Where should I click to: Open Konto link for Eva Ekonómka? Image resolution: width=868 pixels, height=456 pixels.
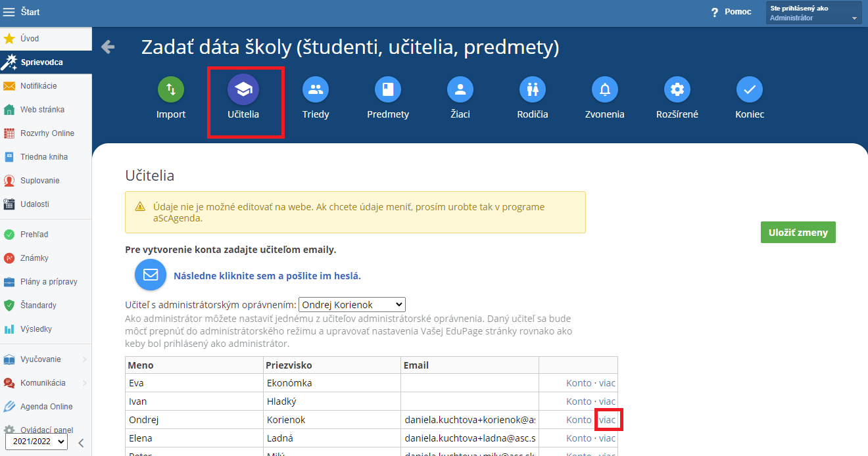click(579, 383)
